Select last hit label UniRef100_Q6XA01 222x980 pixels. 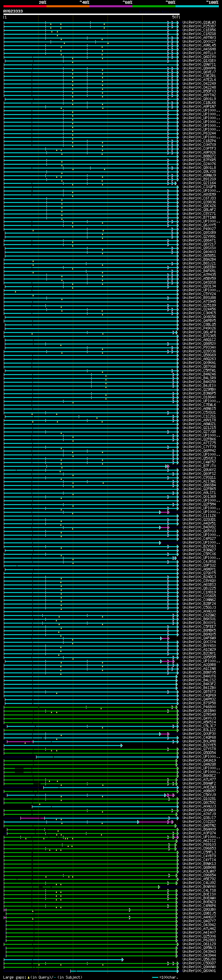[x=199, y=971]
